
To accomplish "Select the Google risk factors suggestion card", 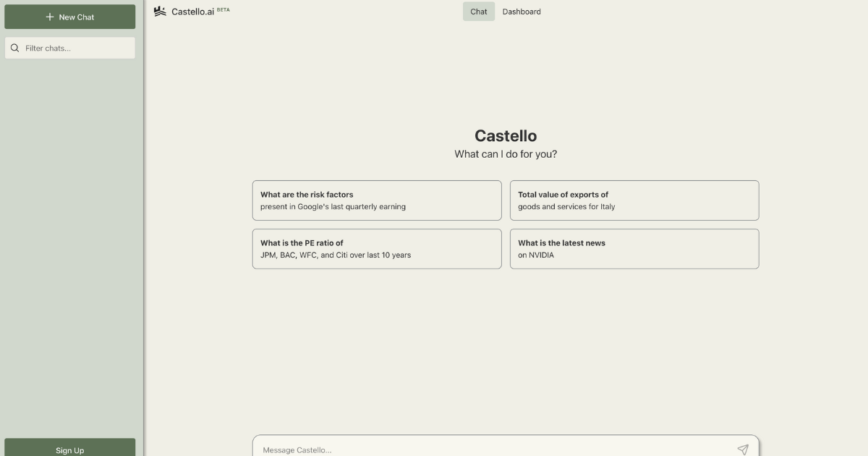I will [x=377, y=200].
